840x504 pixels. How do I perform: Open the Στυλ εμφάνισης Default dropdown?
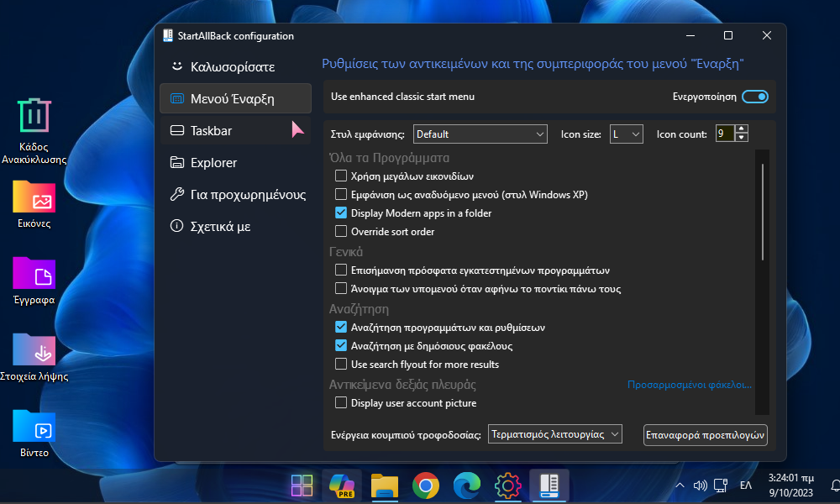click(480, 134)
